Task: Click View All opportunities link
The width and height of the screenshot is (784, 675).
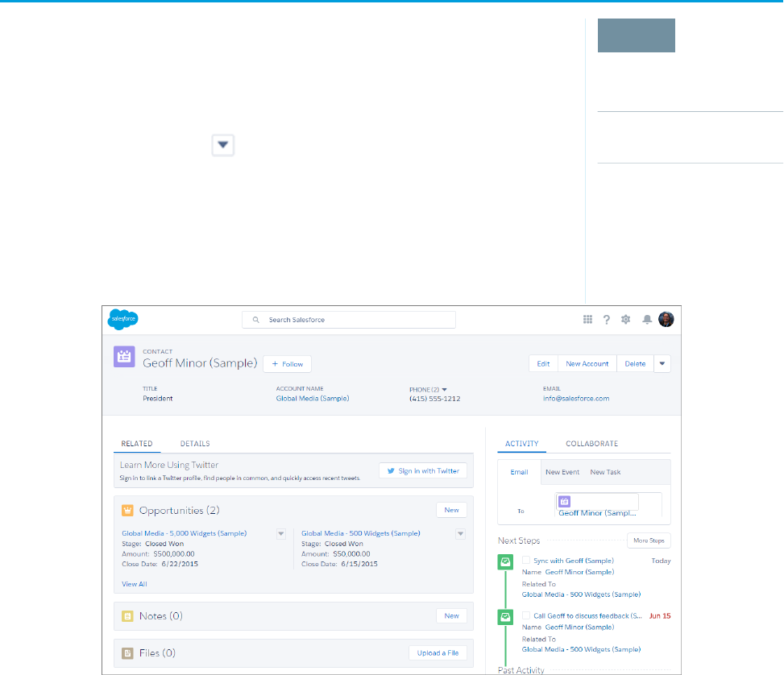Action: (135, 584)
